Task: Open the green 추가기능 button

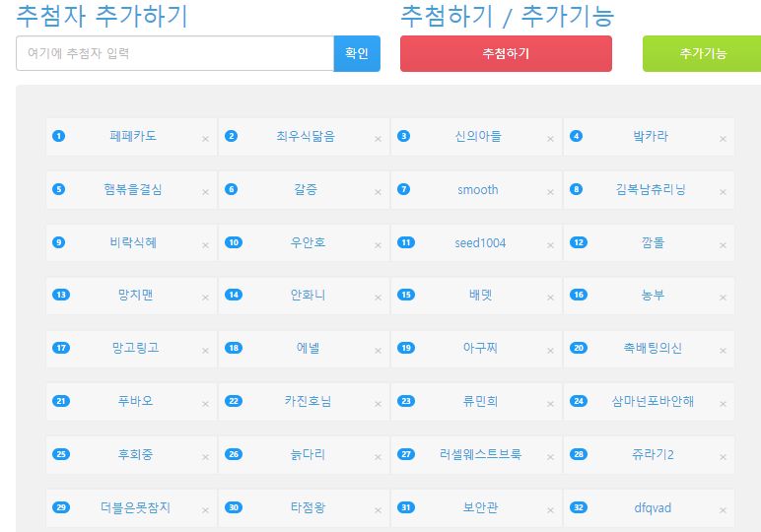Action: (x=702, y=53)
